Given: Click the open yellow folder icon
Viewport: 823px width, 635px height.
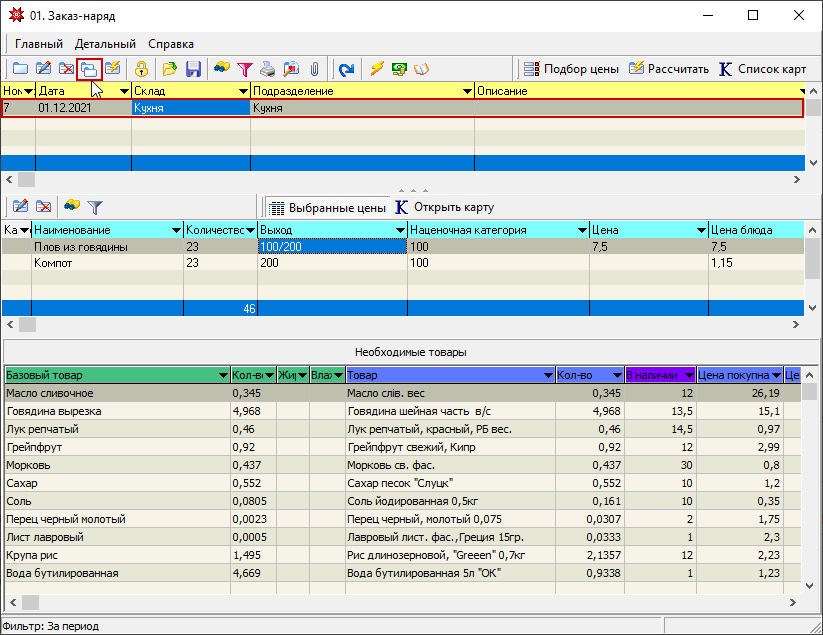Looking at the screenshot, I should [x=170, y=69].
